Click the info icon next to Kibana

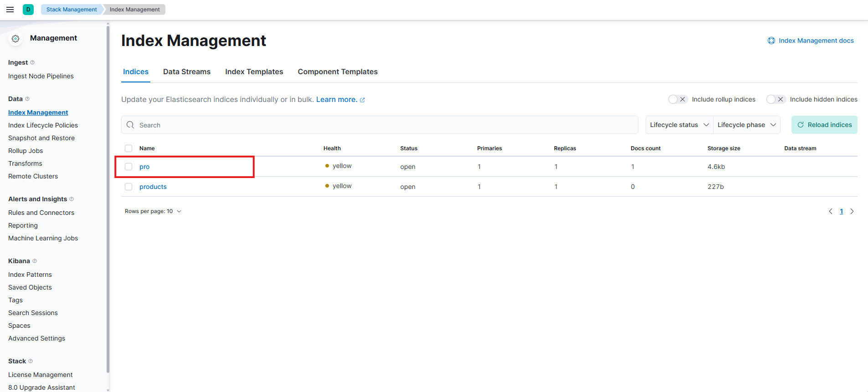(35, 261)
